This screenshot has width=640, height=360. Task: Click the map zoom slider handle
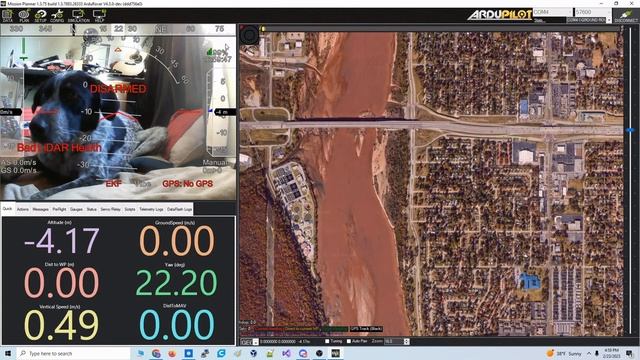[630, 130]
